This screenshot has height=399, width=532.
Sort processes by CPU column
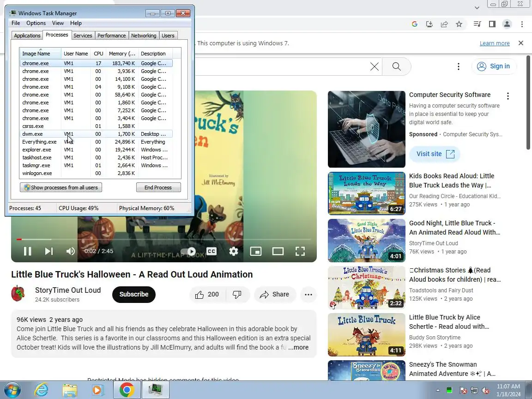98,54
